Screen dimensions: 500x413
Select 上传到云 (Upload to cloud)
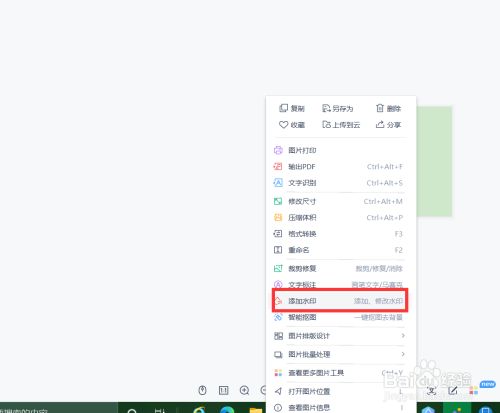pos(341,125)
